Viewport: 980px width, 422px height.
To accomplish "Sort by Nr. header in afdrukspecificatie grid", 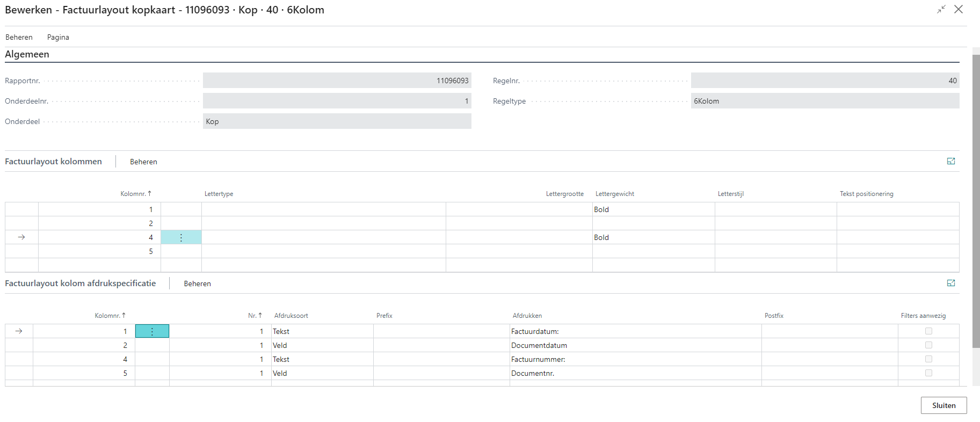I will tap(255, 316).
